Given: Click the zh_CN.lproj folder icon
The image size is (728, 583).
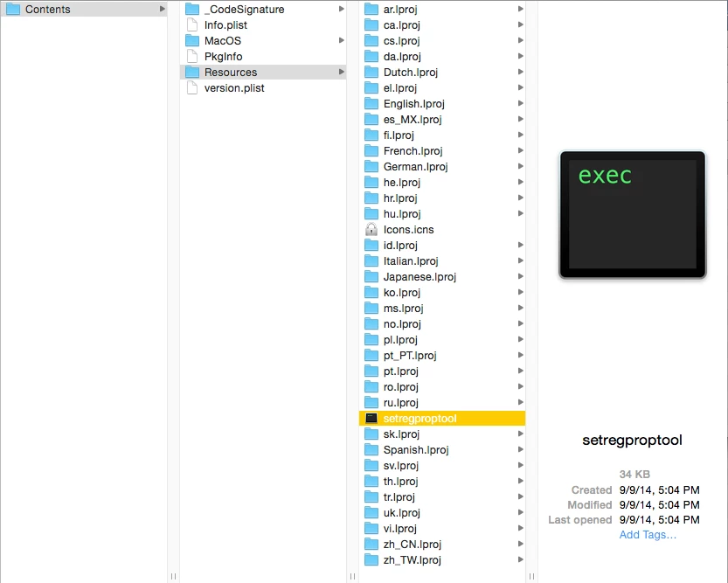Looking at the screenshot, I should pyautogui.click(x=371, y=545).
